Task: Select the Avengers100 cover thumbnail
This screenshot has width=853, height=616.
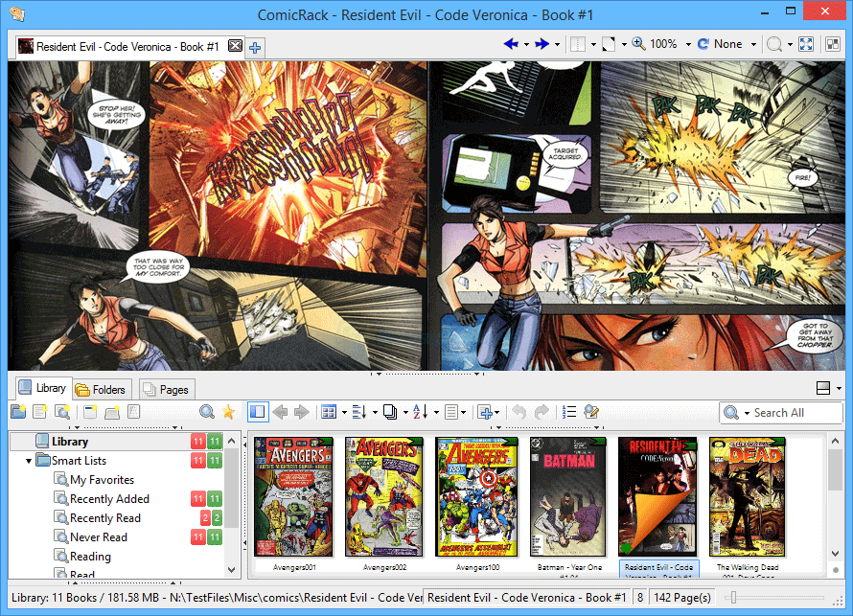Action: point(477,496)
